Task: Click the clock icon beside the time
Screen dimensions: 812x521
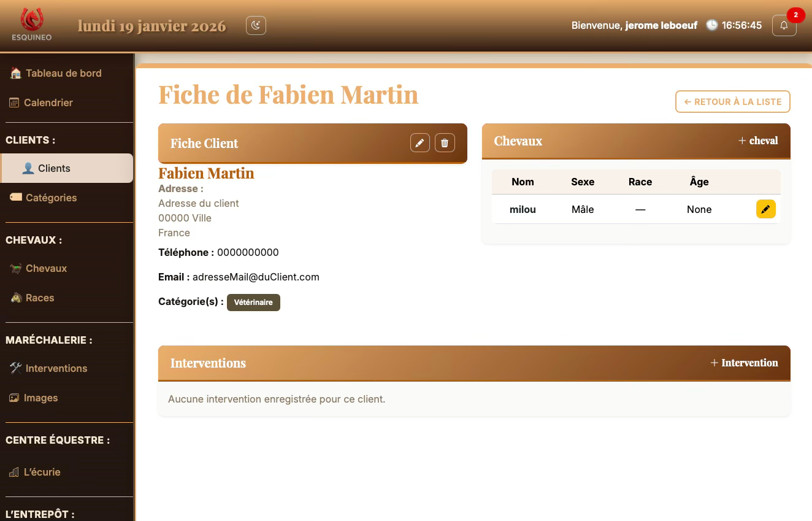Action: (711, 25)
